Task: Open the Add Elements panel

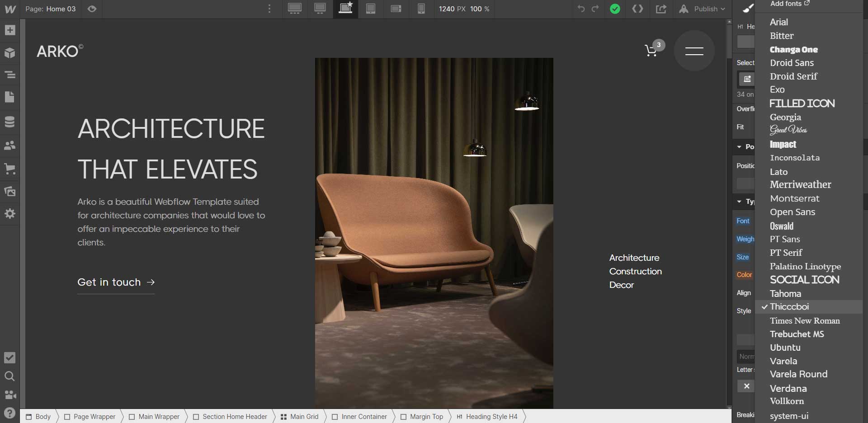Action: click(10, 30)
